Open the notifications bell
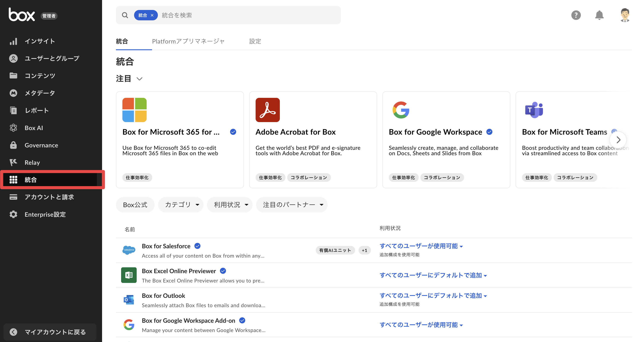This screenshot has width=644, height=342. click(599, 15)
